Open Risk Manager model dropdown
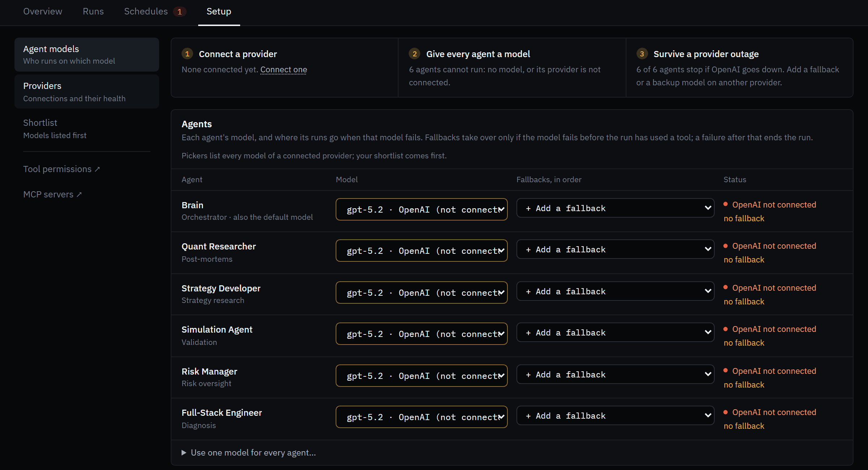 421,376
